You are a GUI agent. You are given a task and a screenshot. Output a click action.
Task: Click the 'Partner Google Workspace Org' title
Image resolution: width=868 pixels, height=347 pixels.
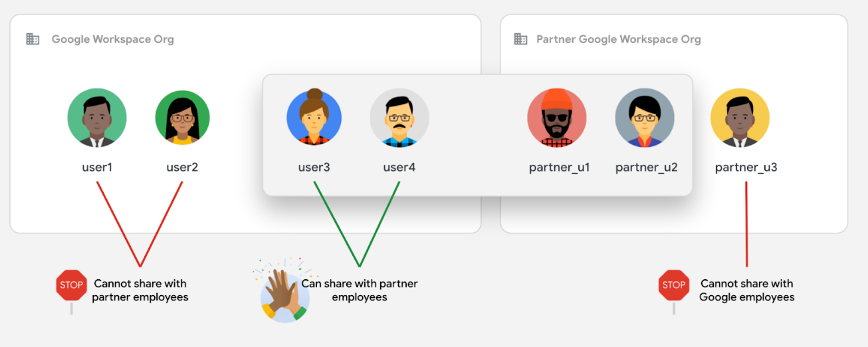(x=619, y=39)
